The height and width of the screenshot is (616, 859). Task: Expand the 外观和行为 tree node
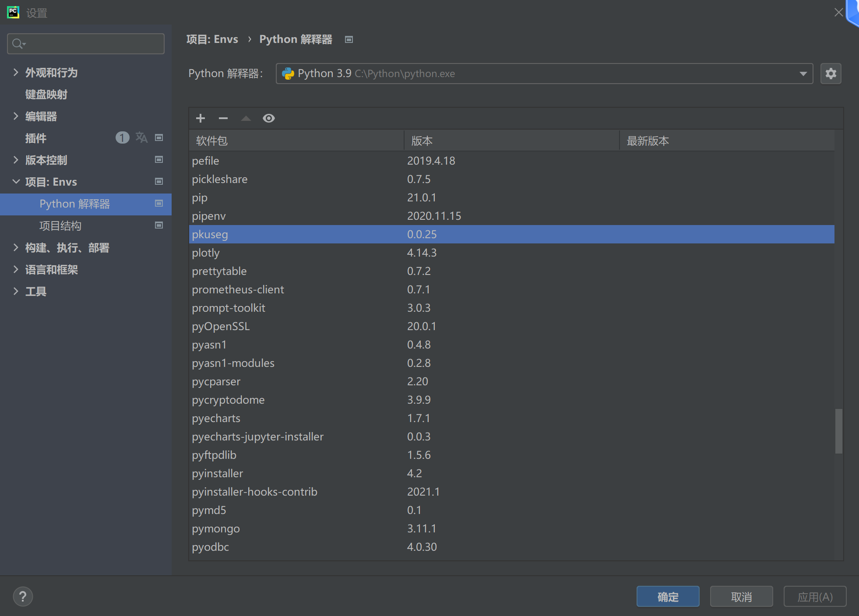click(x=16, y=72)
